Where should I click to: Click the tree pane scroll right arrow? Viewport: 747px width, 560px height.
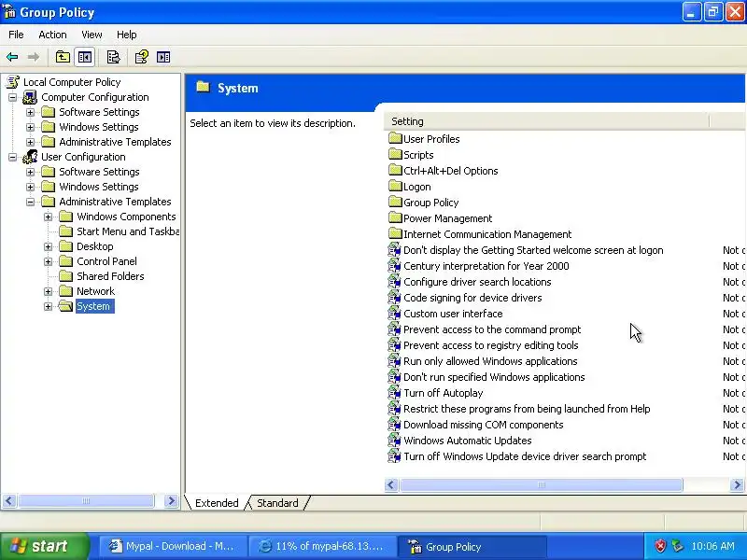(171, 500)
